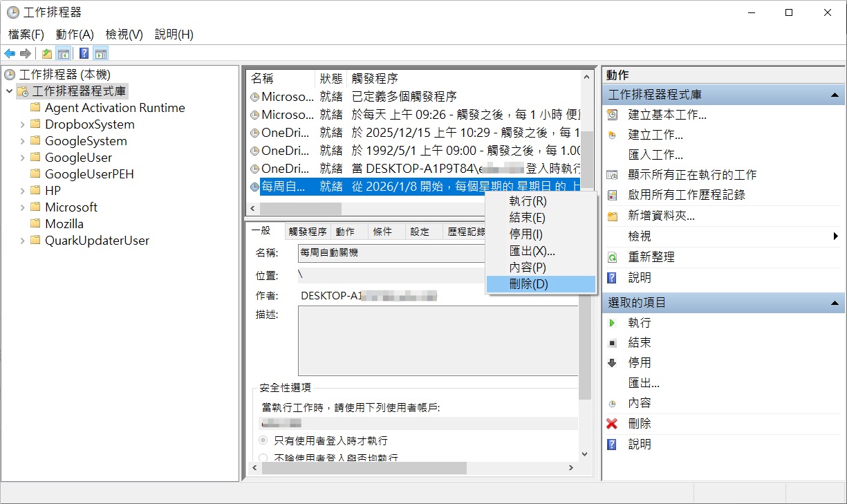Collapse the 選取的項目 actions section
The image size is (847, 504).
coord(835,302)
